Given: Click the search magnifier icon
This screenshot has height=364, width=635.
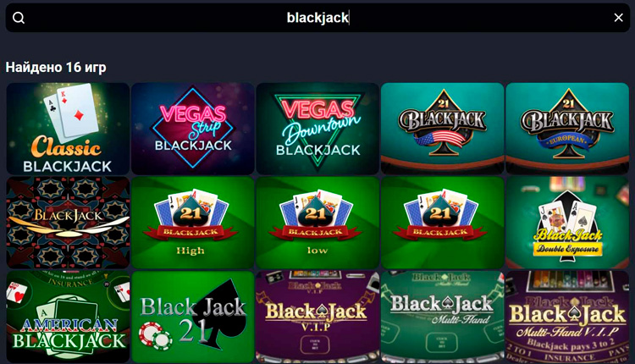Looking at the screenshot, I should (x=19, y=18).
